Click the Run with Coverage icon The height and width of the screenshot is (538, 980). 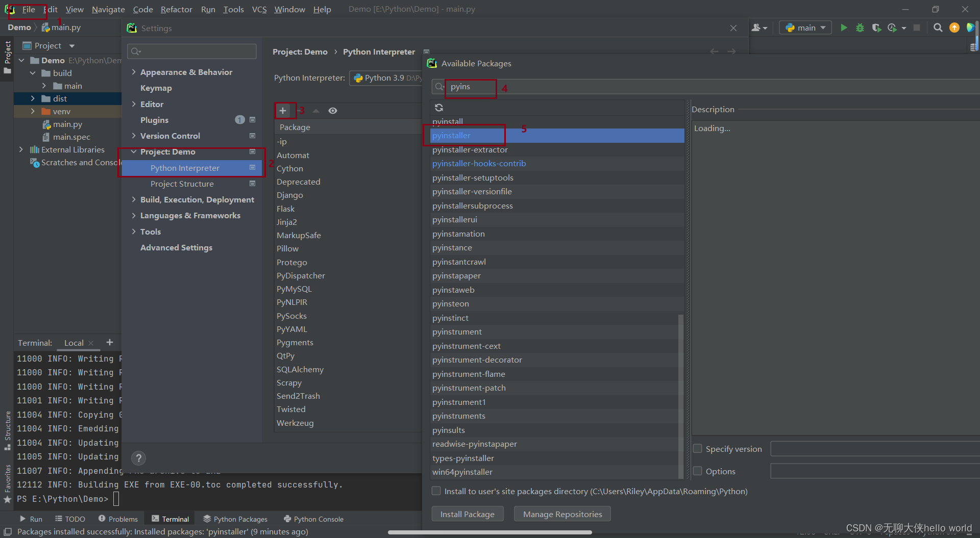point(876,28)
